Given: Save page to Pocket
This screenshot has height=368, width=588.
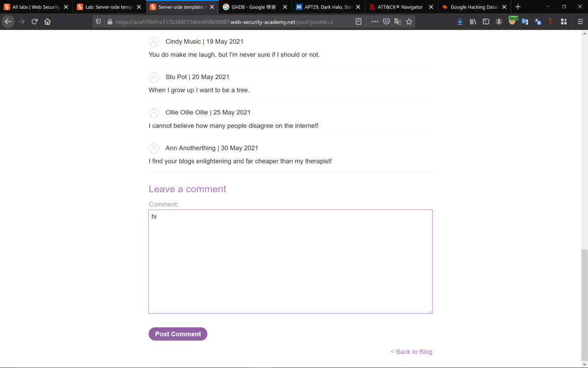Looking at the screenshot, I should (x=386, y=22).
